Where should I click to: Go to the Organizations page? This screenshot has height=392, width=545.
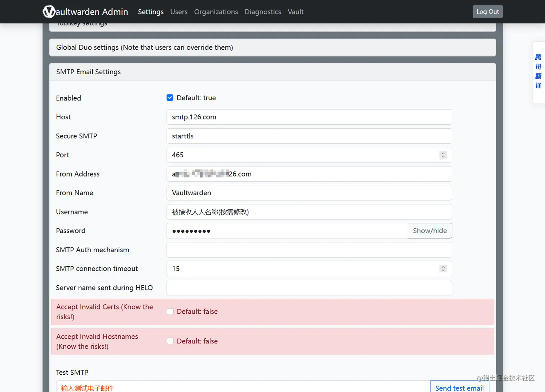click(216, 12)
